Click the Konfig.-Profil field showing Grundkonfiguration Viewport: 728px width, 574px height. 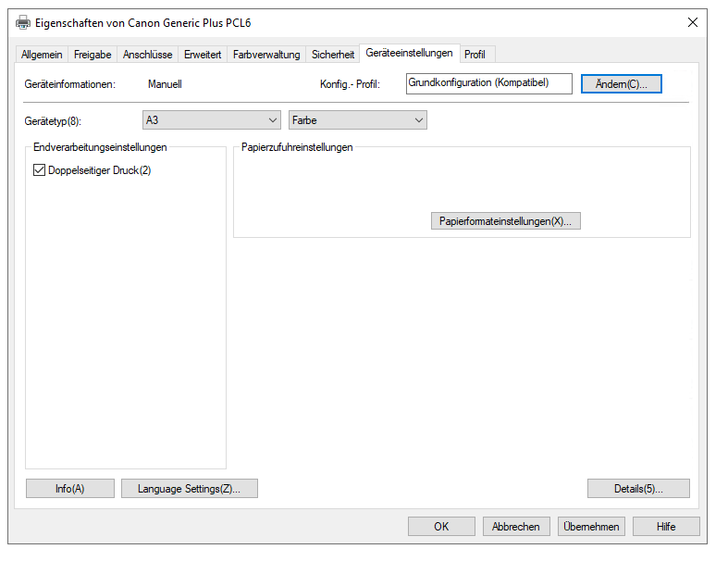point(489,83)
